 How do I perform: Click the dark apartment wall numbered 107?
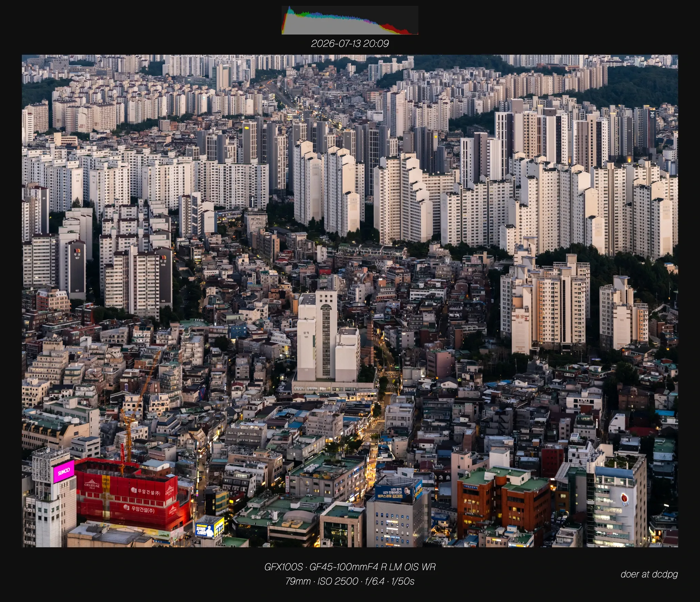click(77, 270)
